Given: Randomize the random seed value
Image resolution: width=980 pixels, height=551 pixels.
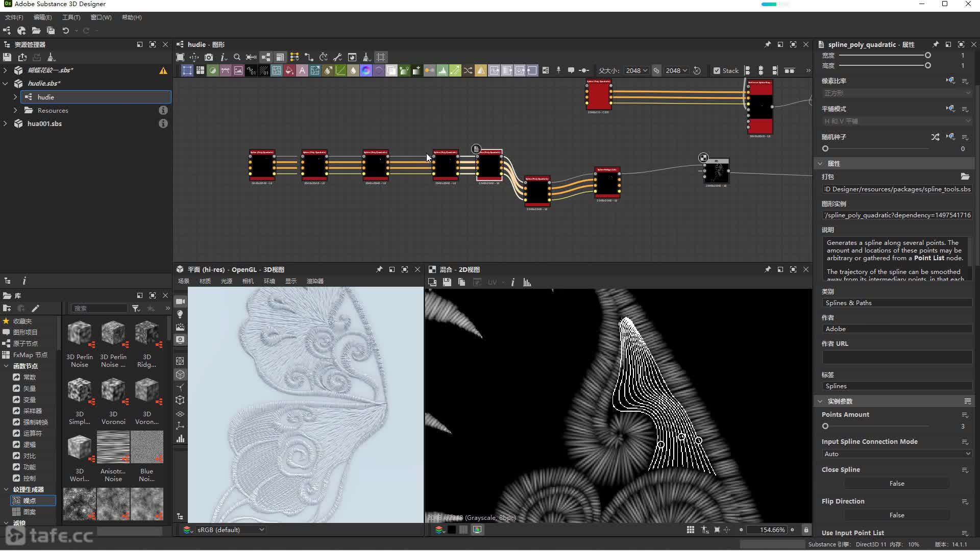Looking at the screenshot, I should coord(935,137).
